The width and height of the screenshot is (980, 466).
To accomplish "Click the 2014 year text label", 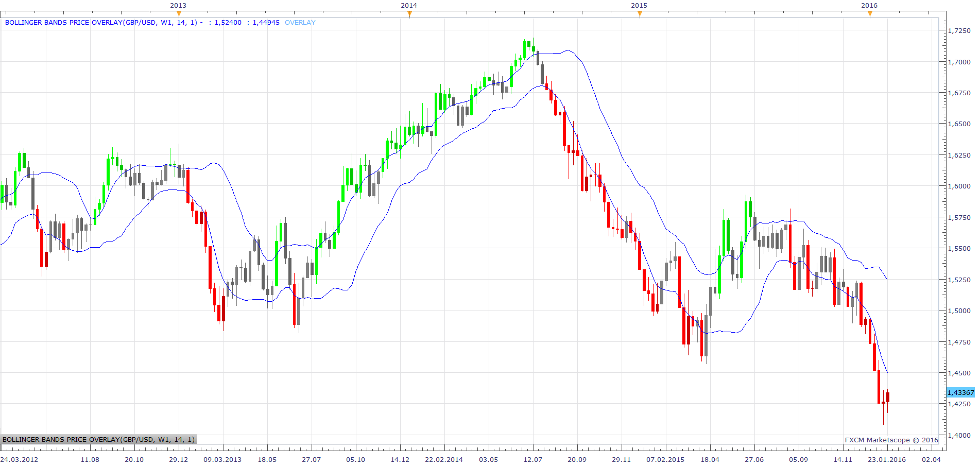I will (409, 5).
